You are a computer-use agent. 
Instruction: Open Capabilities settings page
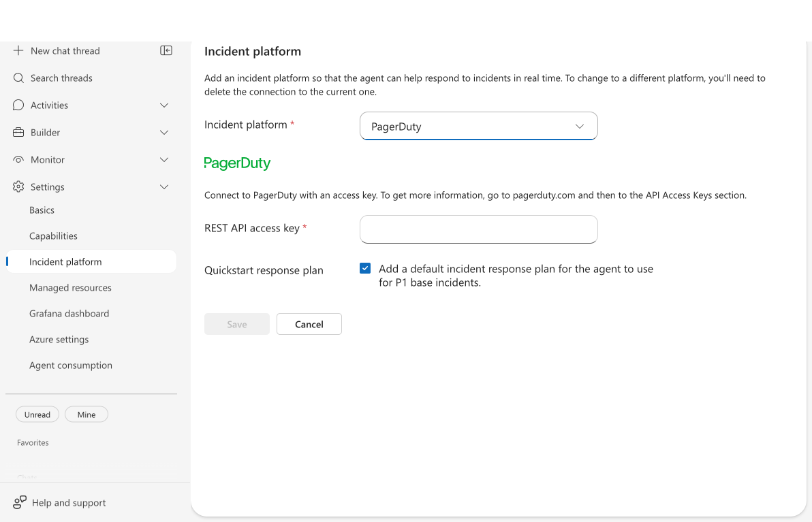53,236
